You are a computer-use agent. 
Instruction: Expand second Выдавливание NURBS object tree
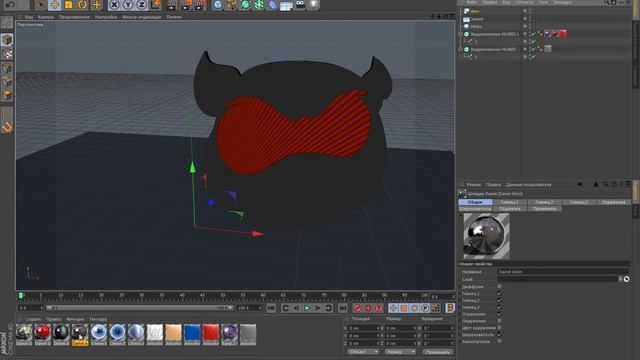(460, 49)
